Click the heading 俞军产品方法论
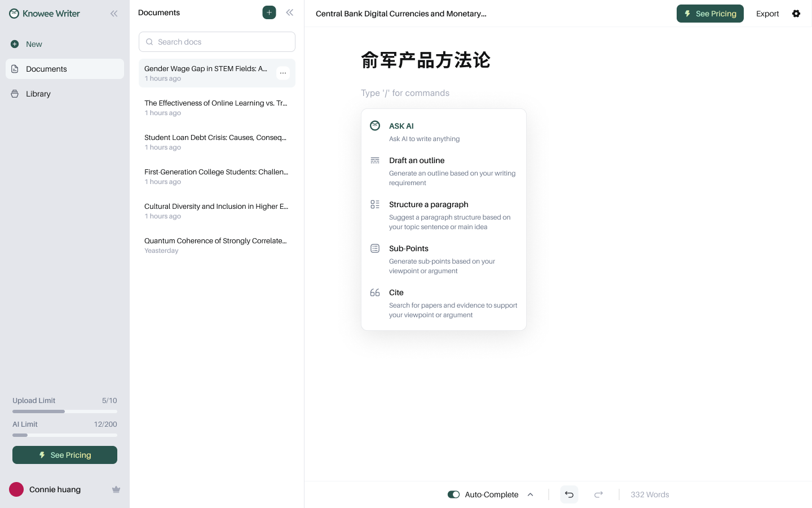Viewport: 812px width, 508px height. pyautogui.click(x=426, y=60)
